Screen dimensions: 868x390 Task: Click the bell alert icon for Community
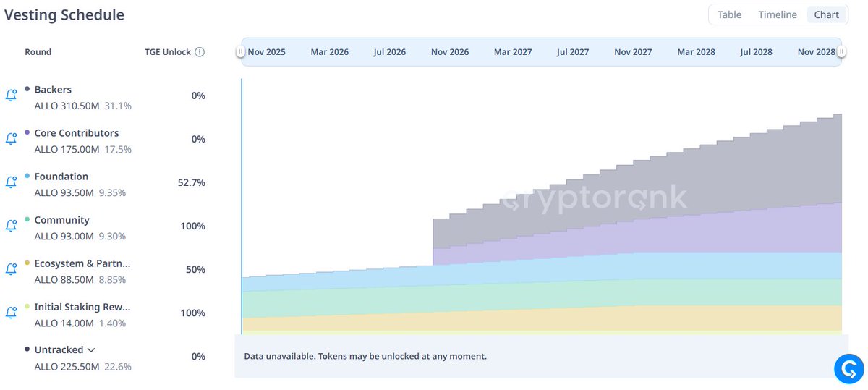[x=11, y=226]
